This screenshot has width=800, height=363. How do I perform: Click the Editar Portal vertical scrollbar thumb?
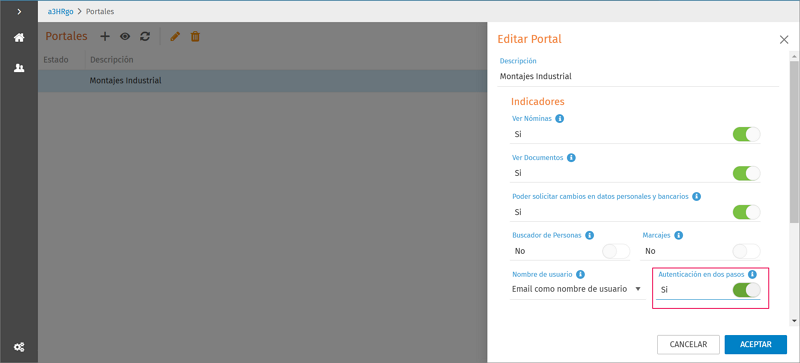coord(794,141)
